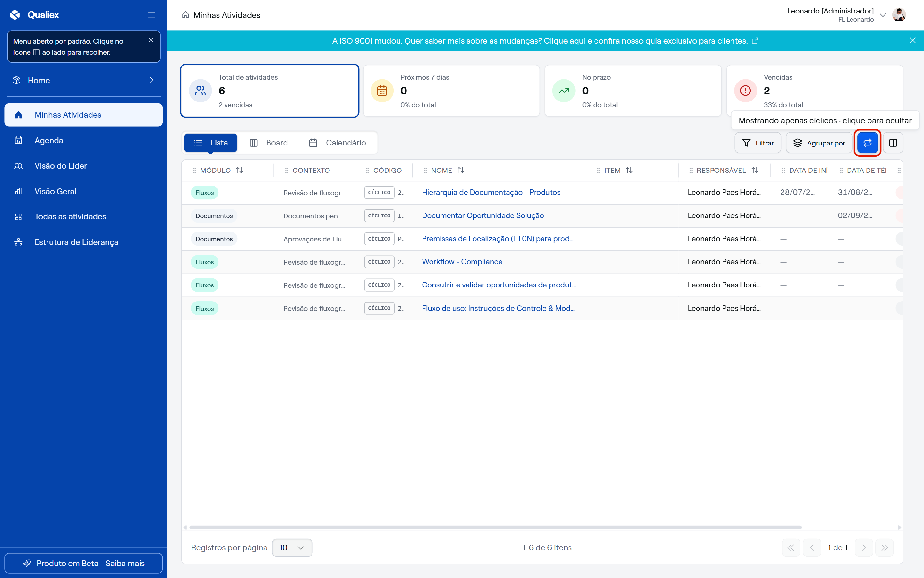
Task: Toggle cyclic activities filter button
Action: (867, 143)
